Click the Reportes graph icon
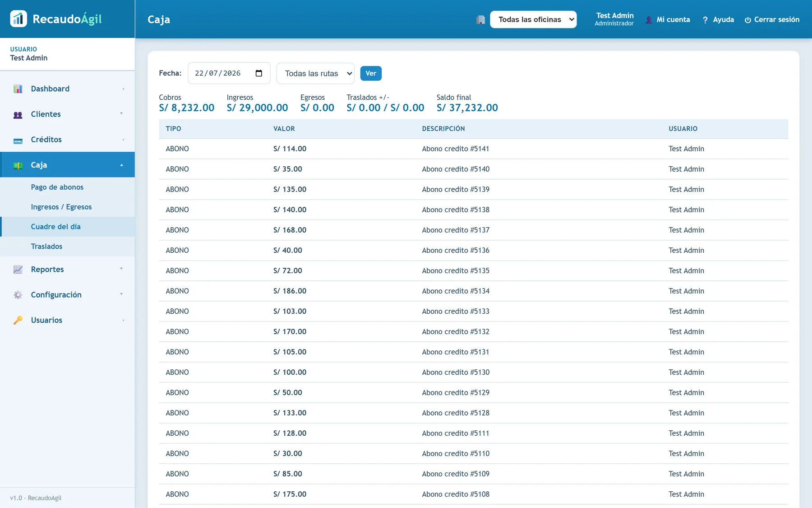The image size is (812, 508). [x=18, y=270]
